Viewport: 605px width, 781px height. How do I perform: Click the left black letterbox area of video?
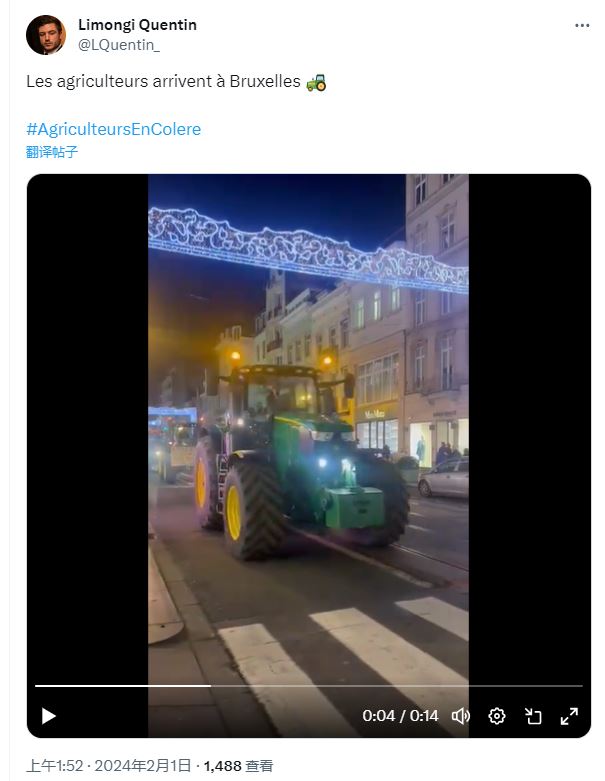tap(88, 428)
